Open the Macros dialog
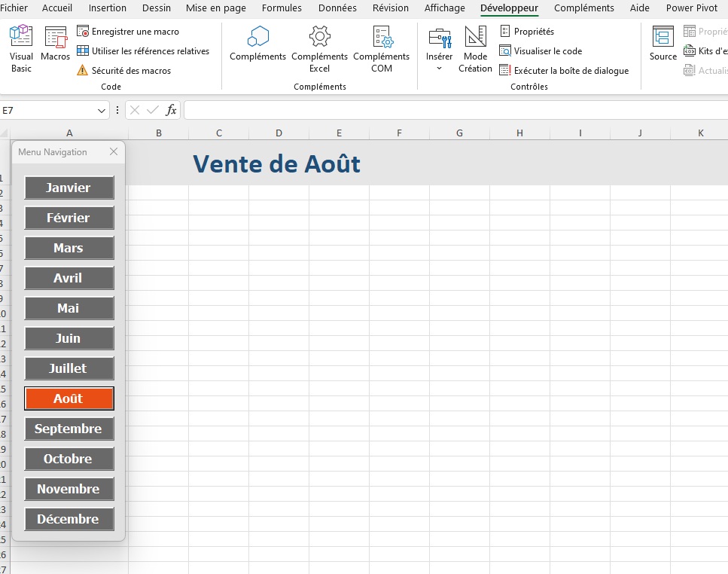The height and width of the screenshot is (574, 728). click(55, 47)
